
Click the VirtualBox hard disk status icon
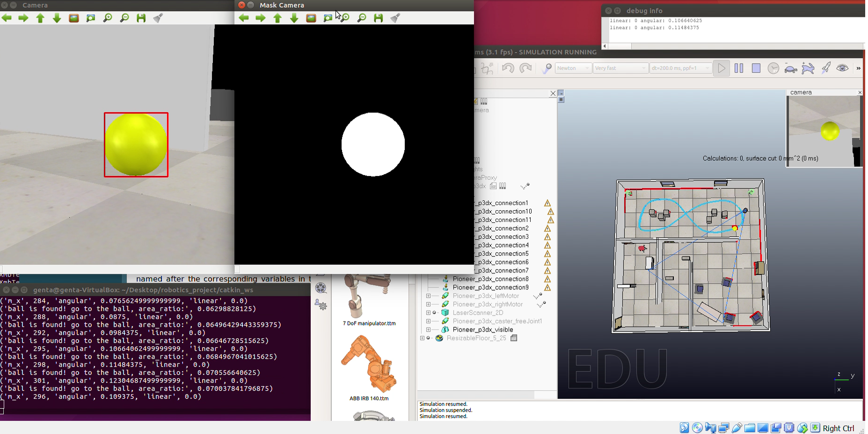tap(684, 428)
